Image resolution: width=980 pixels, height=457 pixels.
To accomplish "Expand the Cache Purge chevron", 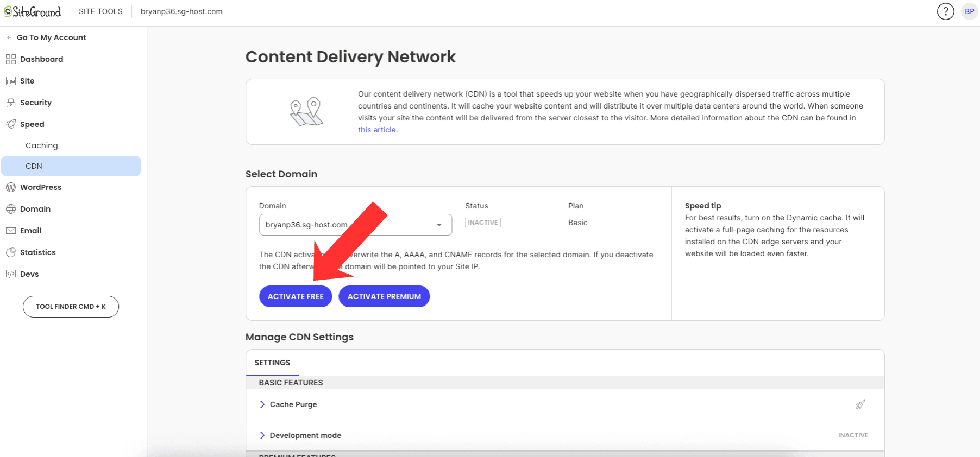I will pos(262,404).
